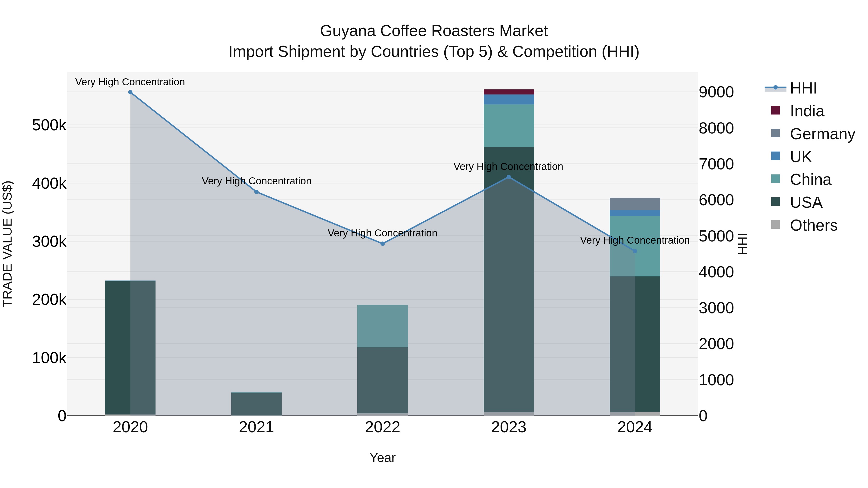
Task: Click the USA segment of the 2020 bar
Action: click(x=130, y=348)
